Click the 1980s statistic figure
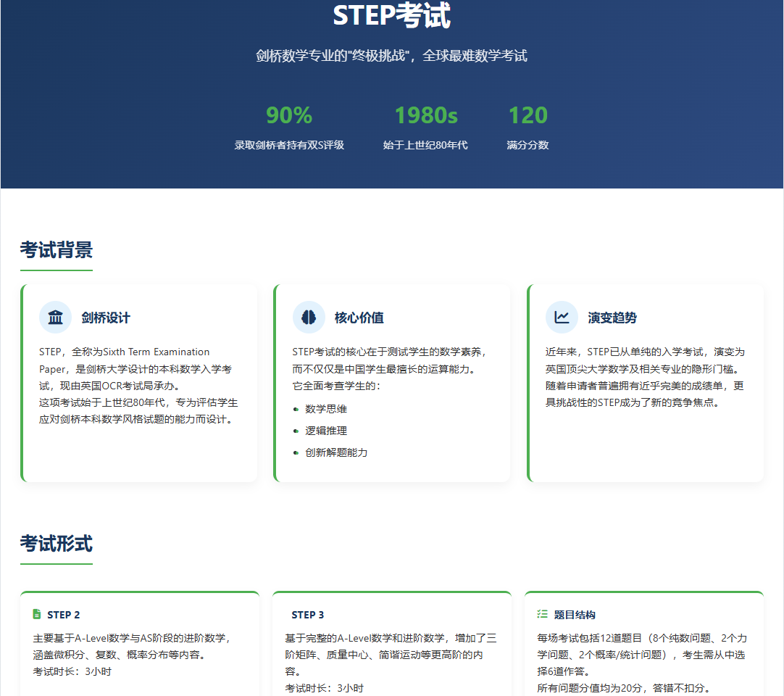The width and height of the screenshot is (784, 696). tap(425, 115)
